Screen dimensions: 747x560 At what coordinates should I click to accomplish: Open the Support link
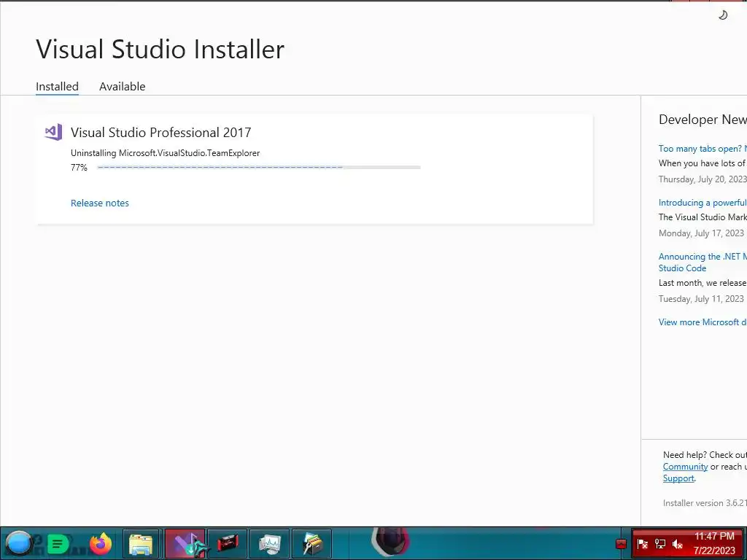(678, 478)
